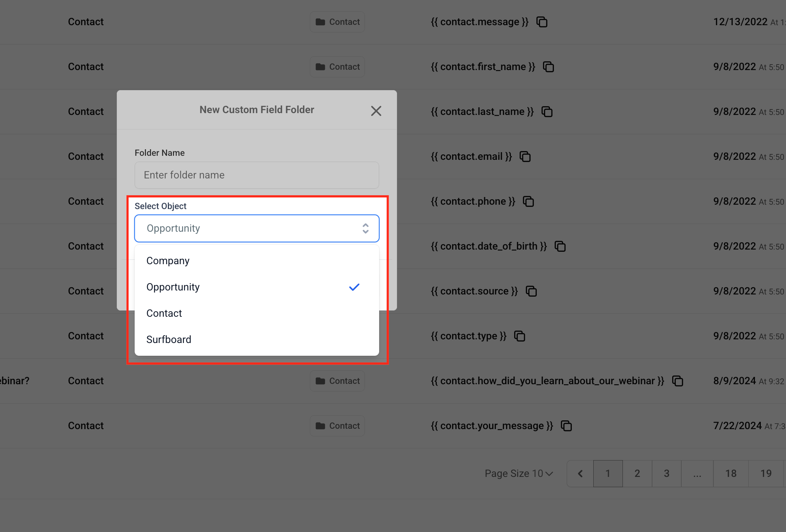Copy the contact.source merge key

(x=531, y=291)
